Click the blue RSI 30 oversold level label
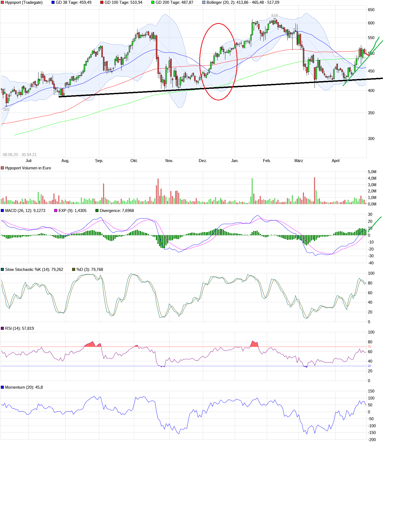The height and width of the screenshot is (532, 407). point(369,366)
